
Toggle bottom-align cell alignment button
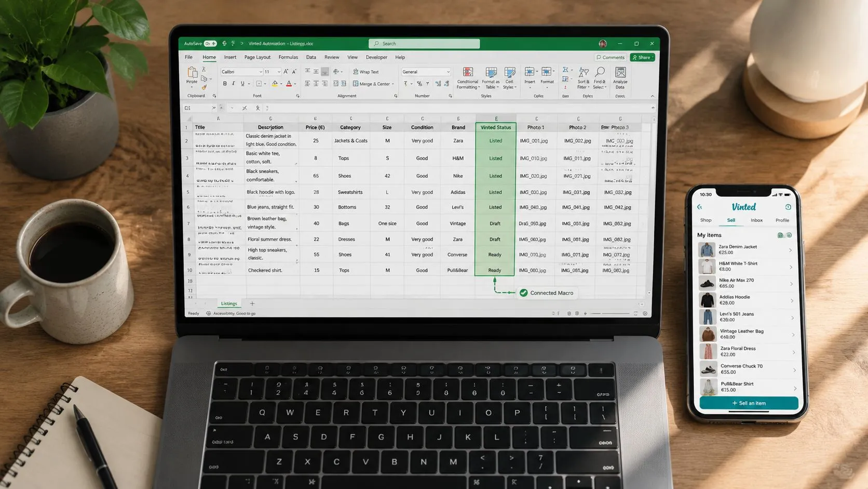[x=325, y=72]
